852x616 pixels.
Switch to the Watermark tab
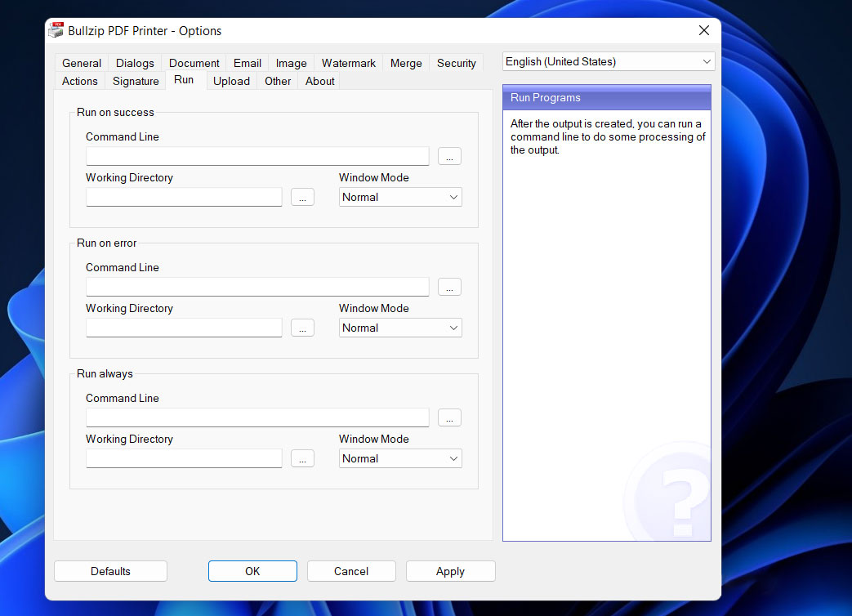(x=349, y=63)
